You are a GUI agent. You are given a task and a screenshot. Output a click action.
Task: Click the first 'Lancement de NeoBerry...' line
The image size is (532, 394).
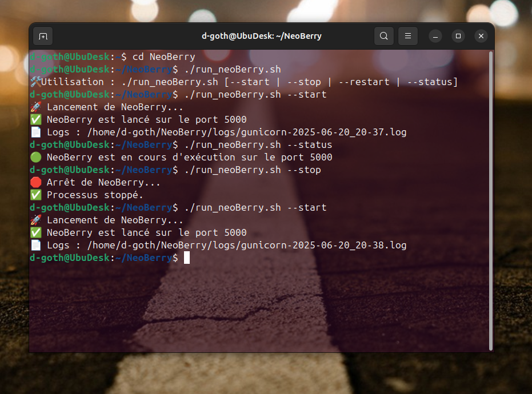point(115,107)
